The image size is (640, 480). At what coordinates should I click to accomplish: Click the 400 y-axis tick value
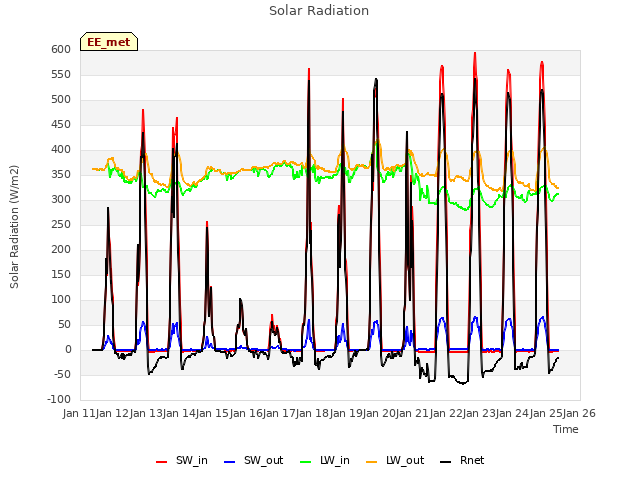tap(61, 149)
